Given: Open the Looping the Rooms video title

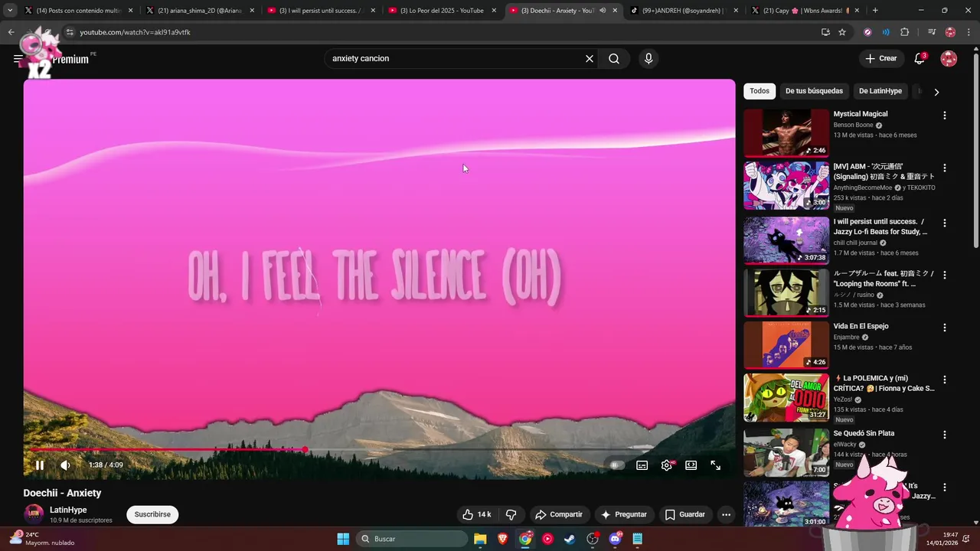Looking at the screenshot, I should coord(884,279).
